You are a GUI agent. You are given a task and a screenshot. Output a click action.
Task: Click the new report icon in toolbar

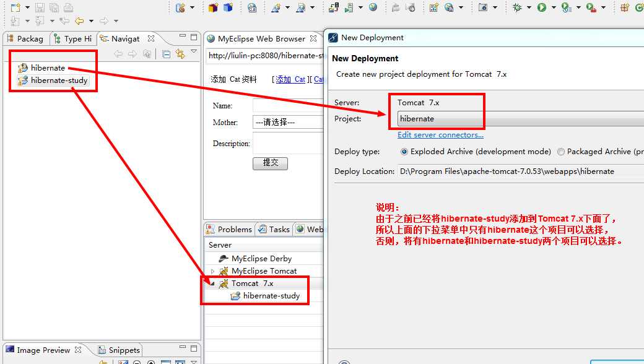point(433,7)
